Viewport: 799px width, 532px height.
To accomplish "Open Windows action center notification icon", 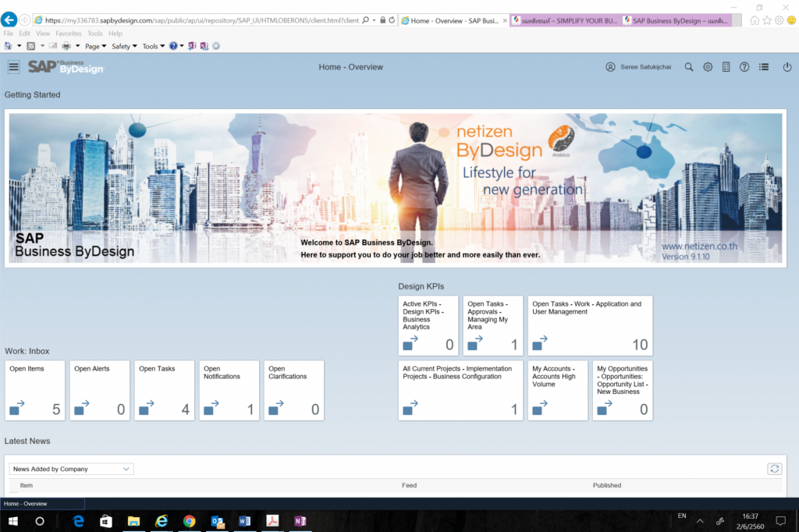I will click(x=780, y=521).
